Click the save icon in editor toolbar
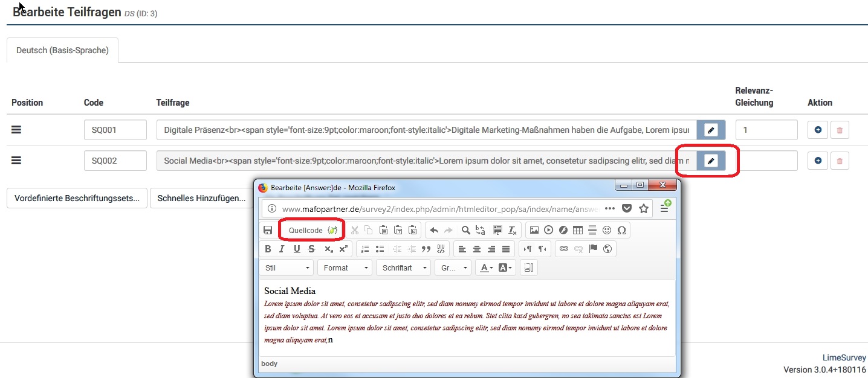 pyautogui.click(x=268, y=230)
